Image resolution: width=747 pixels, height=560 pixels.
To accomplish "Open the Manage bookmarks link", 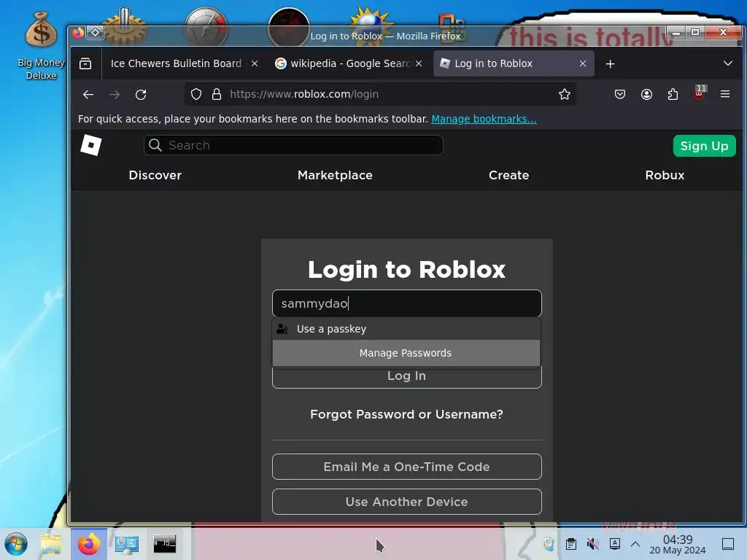I will 484,119.
